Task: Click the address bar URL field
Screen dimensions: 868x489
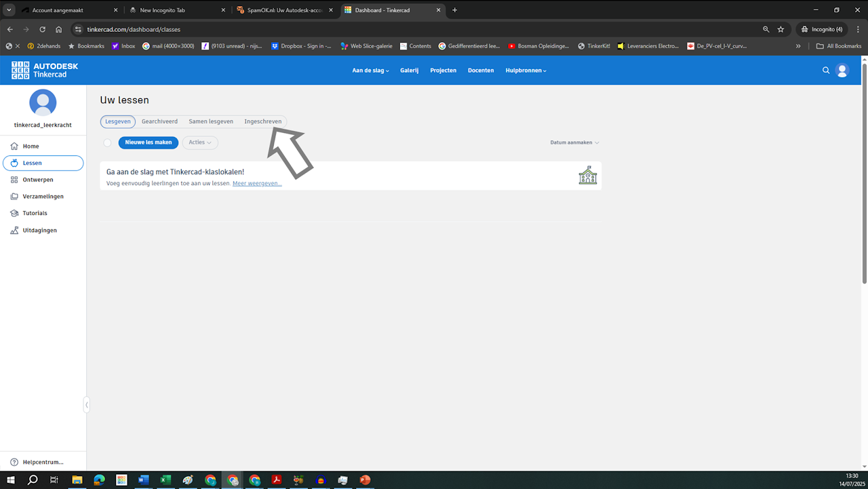Action: pyautogui.click(x=414, y=29)
